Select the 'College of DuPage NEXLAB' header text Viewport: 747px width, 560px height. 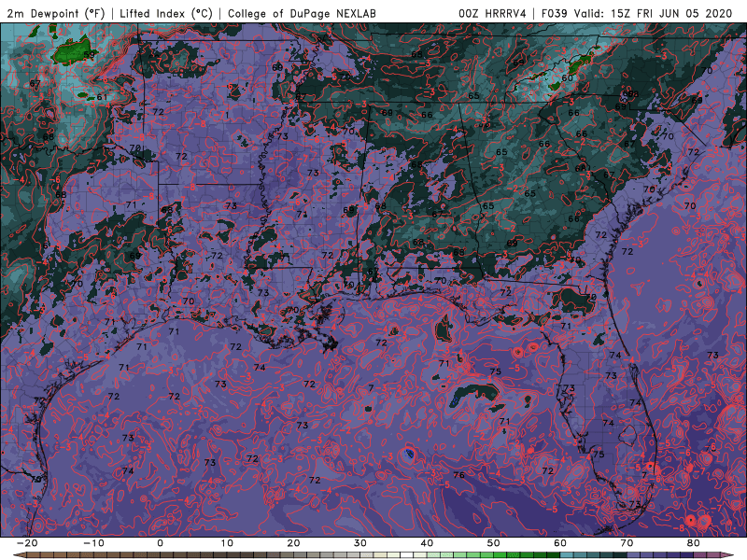(302, 13)
